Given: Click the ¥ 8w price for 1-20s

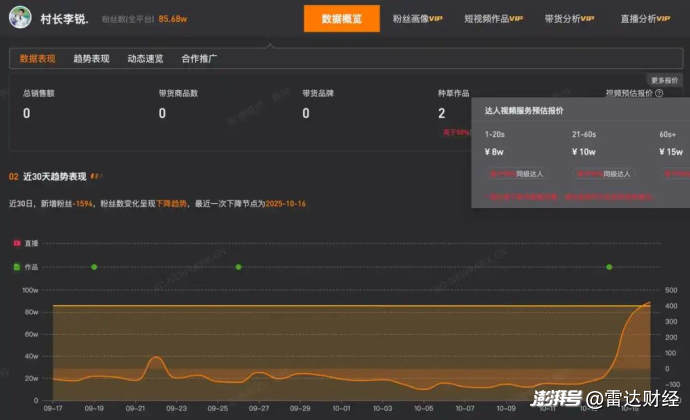Looking at the screenshot, I should pos(494,152).
